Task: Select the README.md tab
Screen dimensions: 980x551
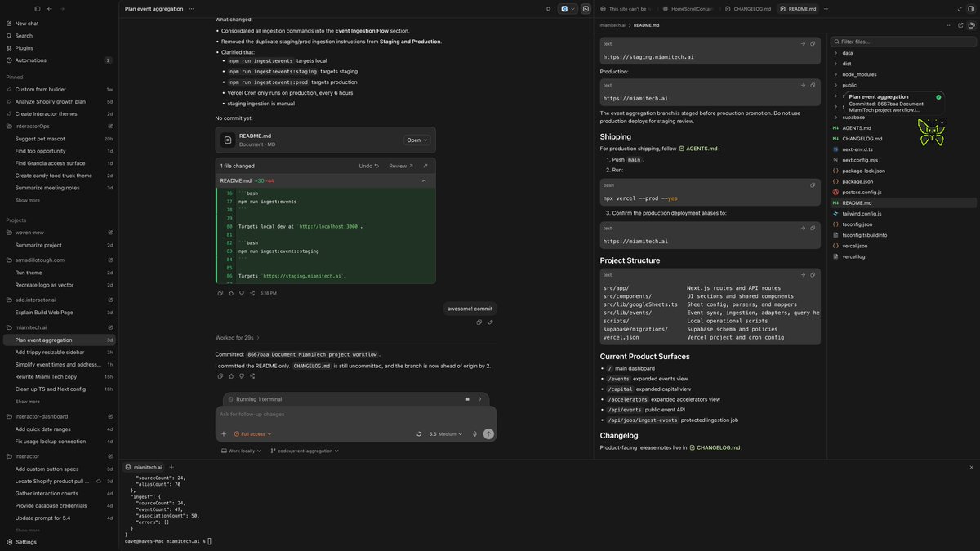Action: click(796, 9)
